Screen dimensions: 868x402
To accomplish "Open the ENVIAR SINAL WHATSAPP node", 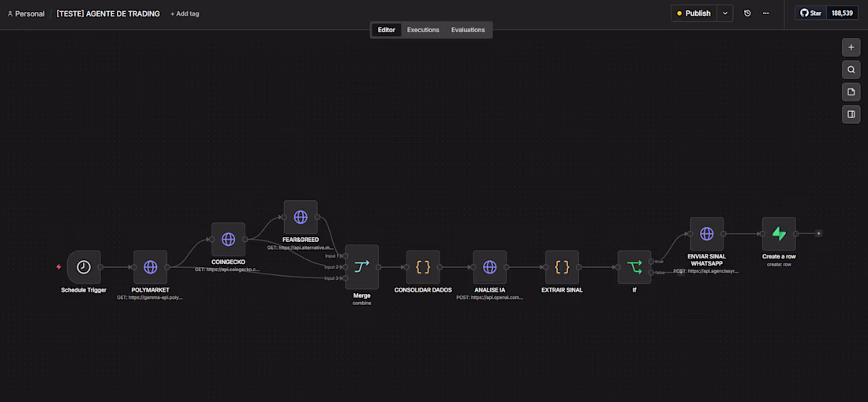I will (706, 233).
